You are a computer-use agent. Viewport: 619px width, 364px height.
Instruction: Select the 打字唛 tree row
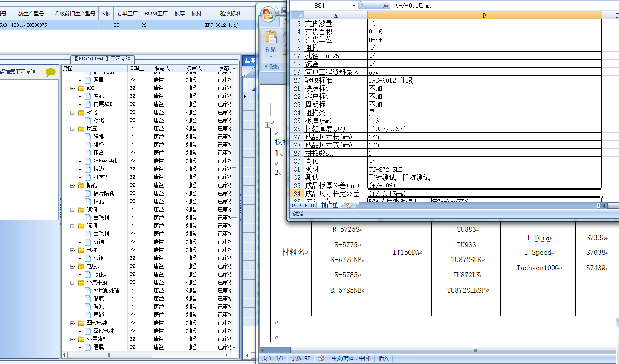click(146, 177)
